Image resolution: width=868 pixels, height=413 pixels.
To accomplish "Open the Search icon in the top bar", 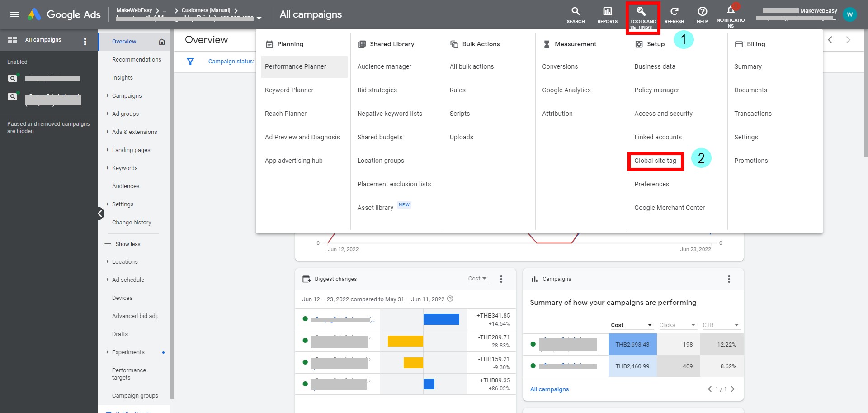I will (576, 14).
